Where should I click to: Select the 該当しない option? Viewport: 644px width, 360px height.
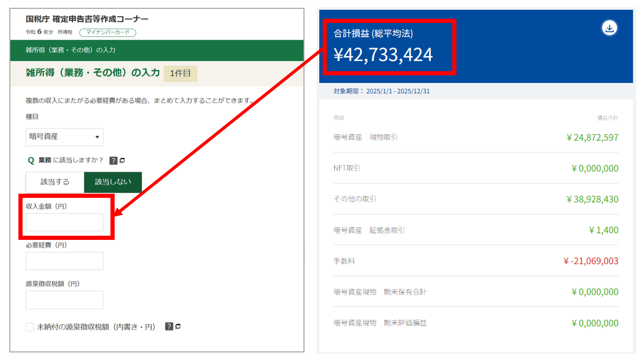pos(113,182)
